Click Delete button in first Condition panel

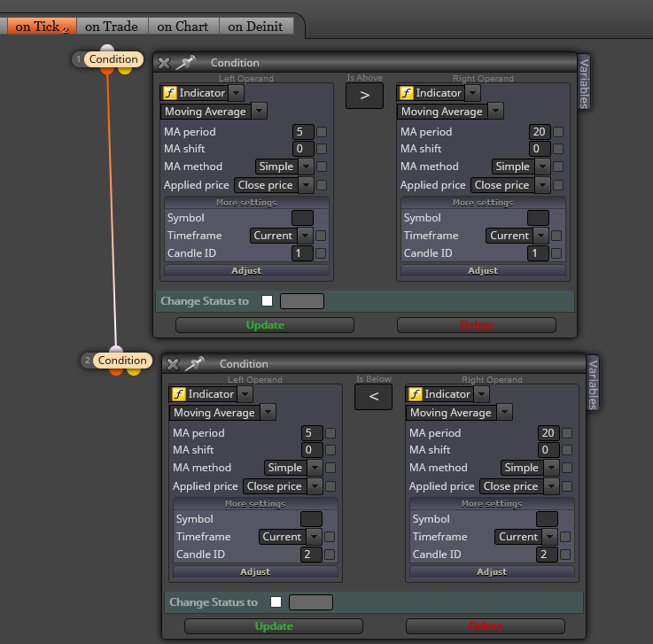477,325
